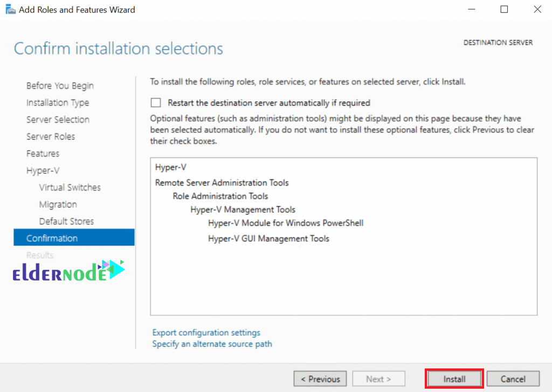Viewport: 552px width, 392px height.
Task: Click the Eldernode logo
Action: tap(68, 271)
